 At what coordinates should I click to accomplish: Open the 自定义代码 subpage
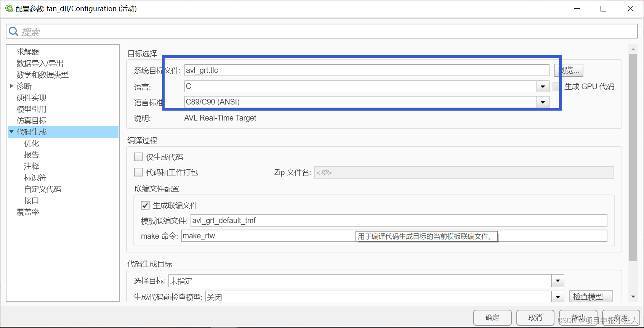pyautogui.click(x=43, y=189)
